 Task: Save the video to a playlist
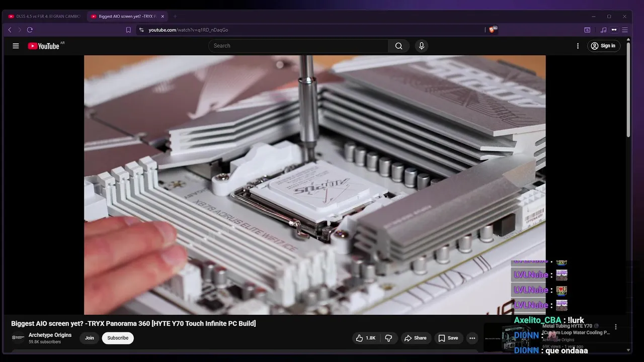pos(448,338)
